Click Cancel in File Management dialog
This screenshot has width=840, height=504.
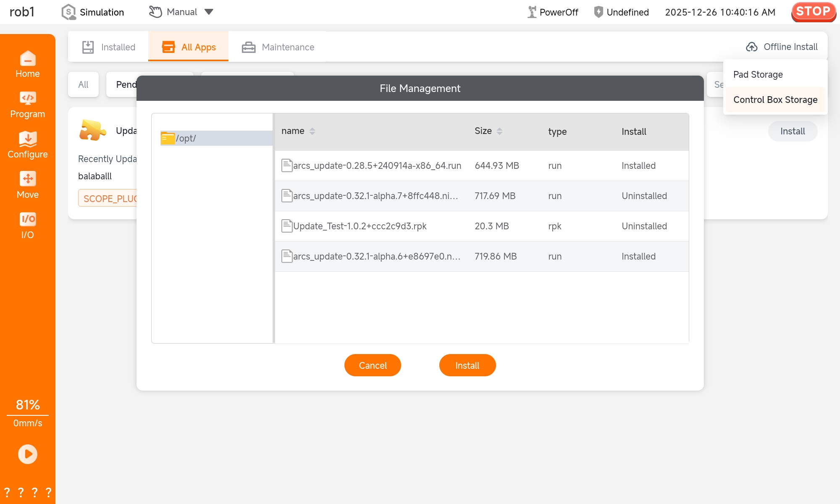[373, 365]
